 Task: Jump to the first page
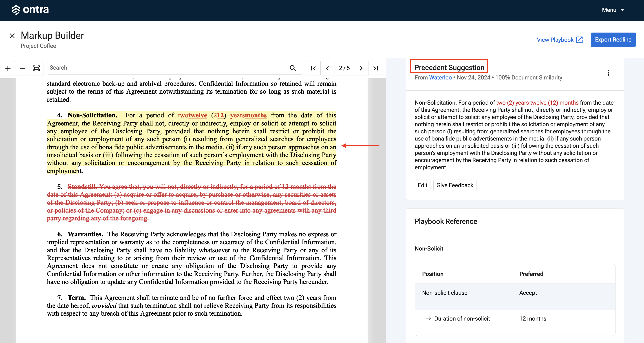click(x=313, y=68)
